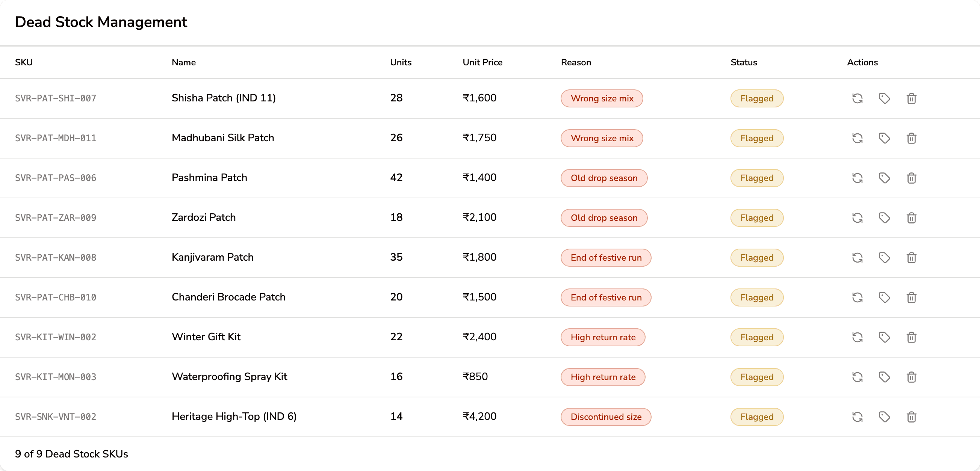Screen dimensions: 980x471
Task: Click the Unit Price column header
Action: [482, 62]
